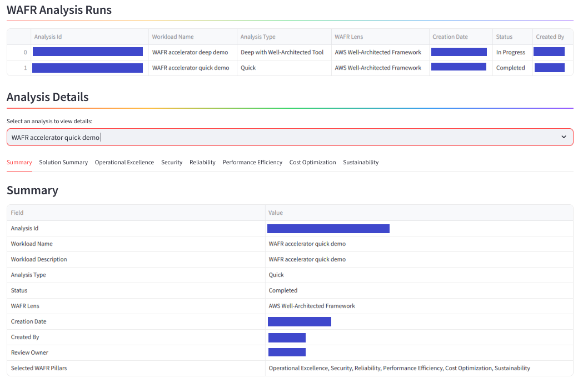Image resolution: width=588 pixels, height=383 pixels.
Task: Click the 'Field' header in Summary table
Action: (x=136, y=213)
